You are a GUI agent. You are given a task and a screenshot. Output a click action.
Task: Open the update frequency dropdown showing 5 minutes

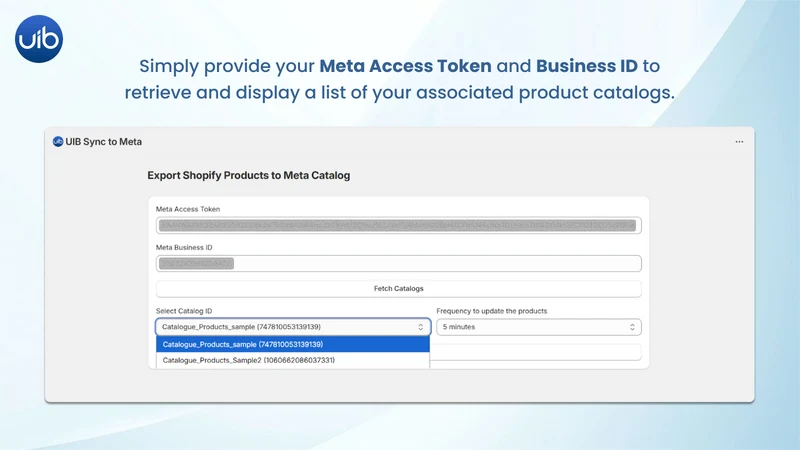pos(539,327)
